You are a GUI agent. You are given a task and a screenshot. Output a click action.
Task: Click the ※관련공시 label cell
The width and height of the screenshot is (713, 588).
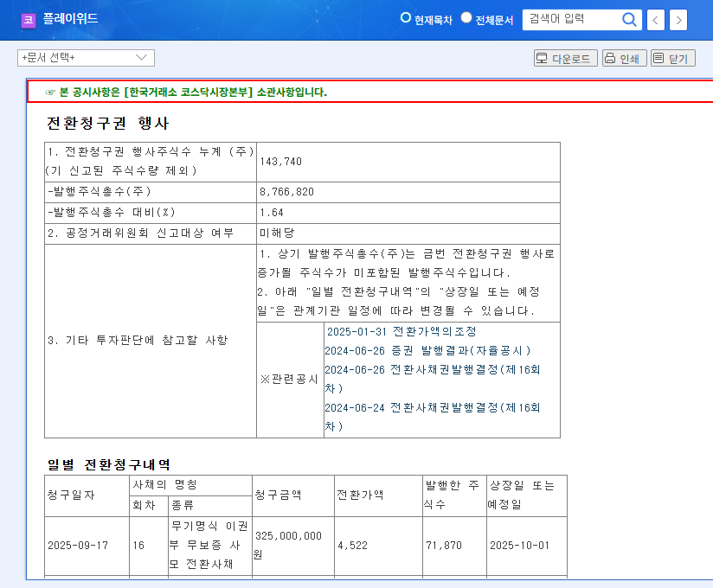289,380
